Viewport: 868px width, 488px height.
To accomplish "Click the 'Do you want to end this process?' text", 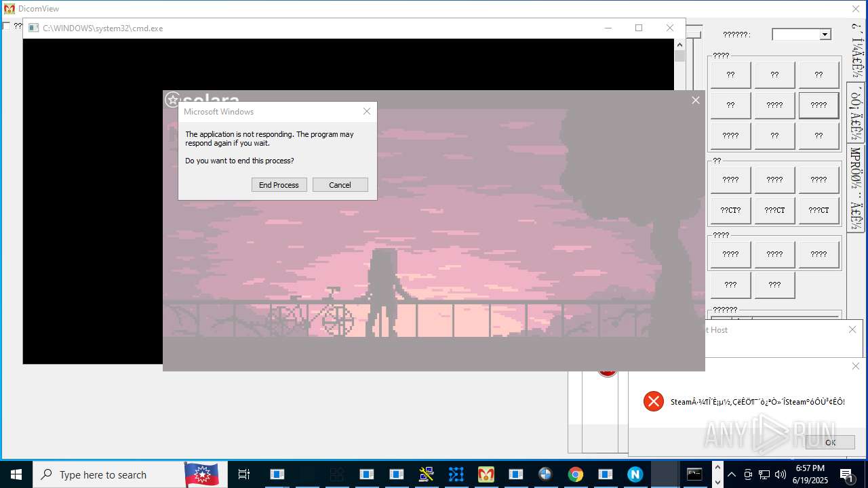I will click(x=240, y=161).
